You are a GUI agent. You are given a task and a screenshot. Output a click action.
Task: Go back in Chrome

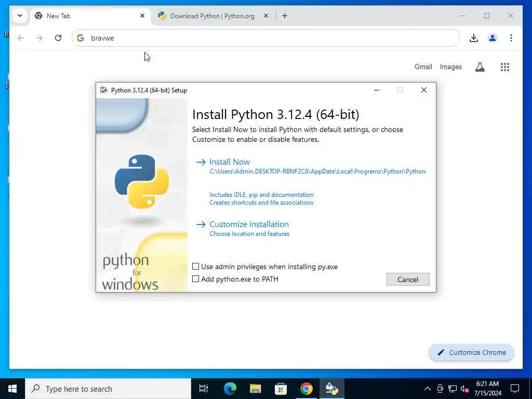[21, 38]
